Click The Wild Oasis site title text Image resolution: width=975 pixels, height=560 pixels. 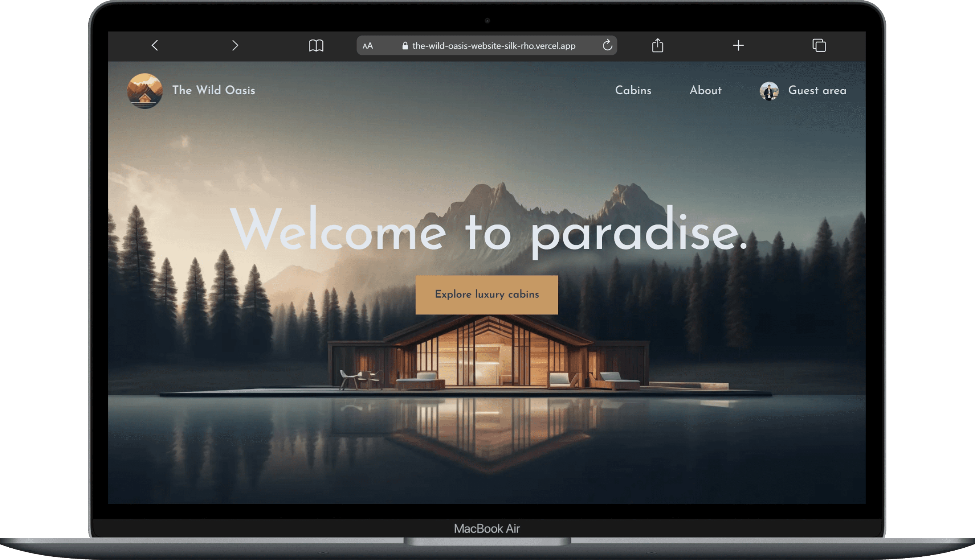pyautogui.click(x=214, y=90)
